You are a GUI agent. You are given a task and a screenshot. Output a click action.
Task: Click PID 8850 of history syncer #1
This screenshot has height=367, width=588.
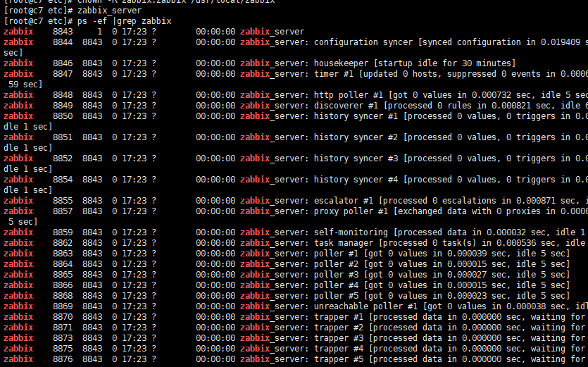pos(63,116)
